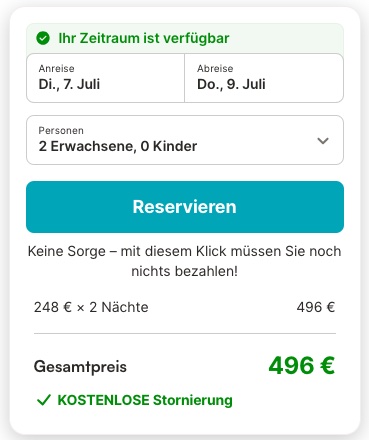
Task: Click the Keine Sorge payment notice text
Action: [185, 261]
